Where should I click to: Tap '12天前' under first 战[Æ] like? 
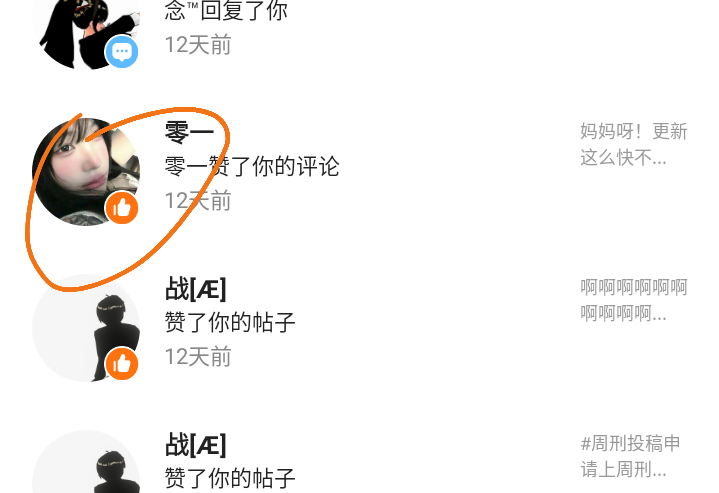[x=198, y=357]
